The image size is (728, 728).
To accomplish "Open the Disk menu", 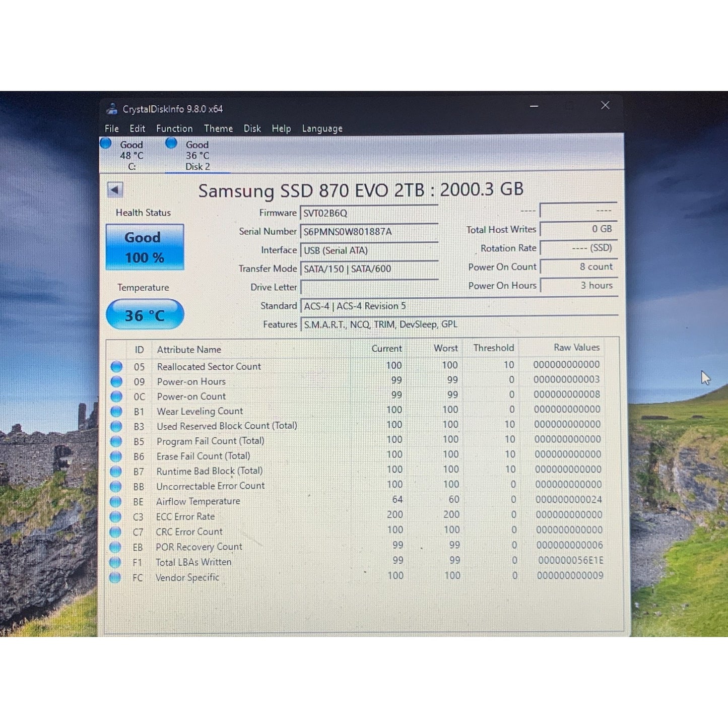I will coord(252,128).
